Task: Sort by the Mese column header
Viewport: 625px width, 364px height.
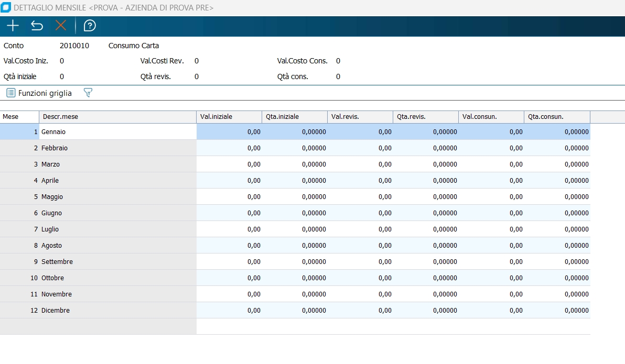Action: click(x=19, y=117)
